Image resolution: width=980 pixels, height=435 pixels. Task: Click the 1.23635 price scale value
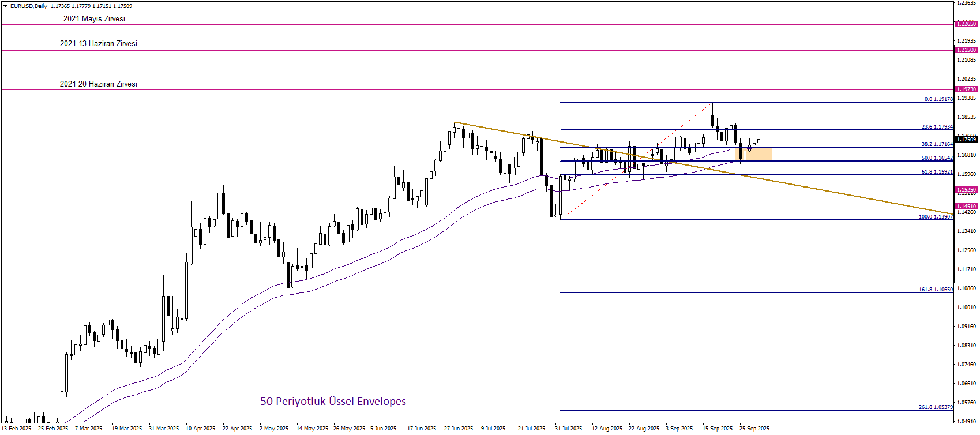click(x=966, y=3)
